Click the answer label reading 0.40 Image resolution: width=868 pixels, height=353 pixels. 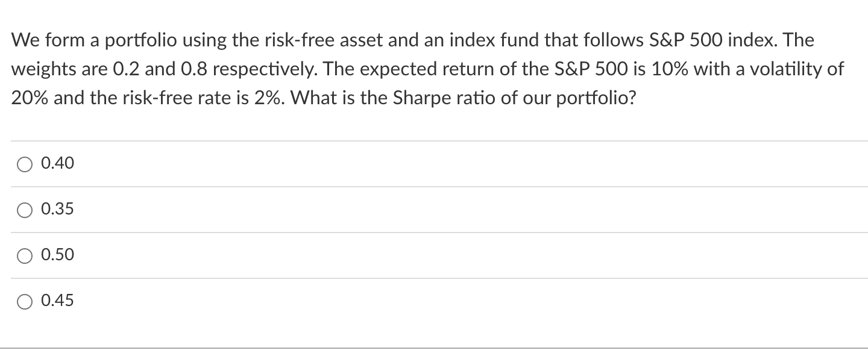(x=57, y=163)
